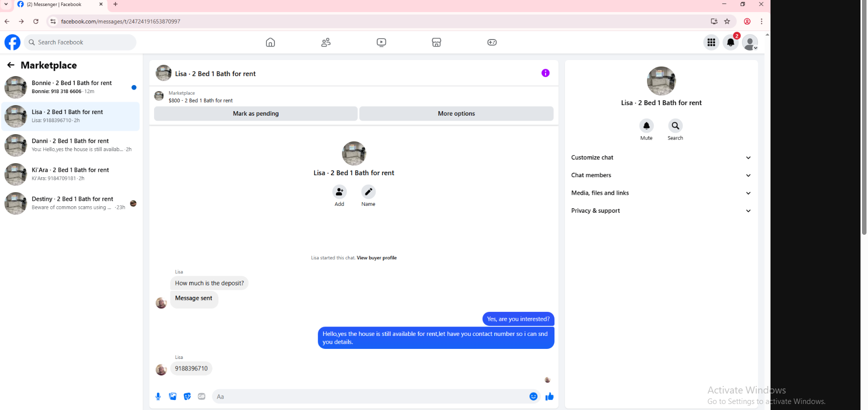This screenshot has height=410, width=868.
Task: Open the purple conversation information icon
Action: pyautogui.click(x=545, y=73)
